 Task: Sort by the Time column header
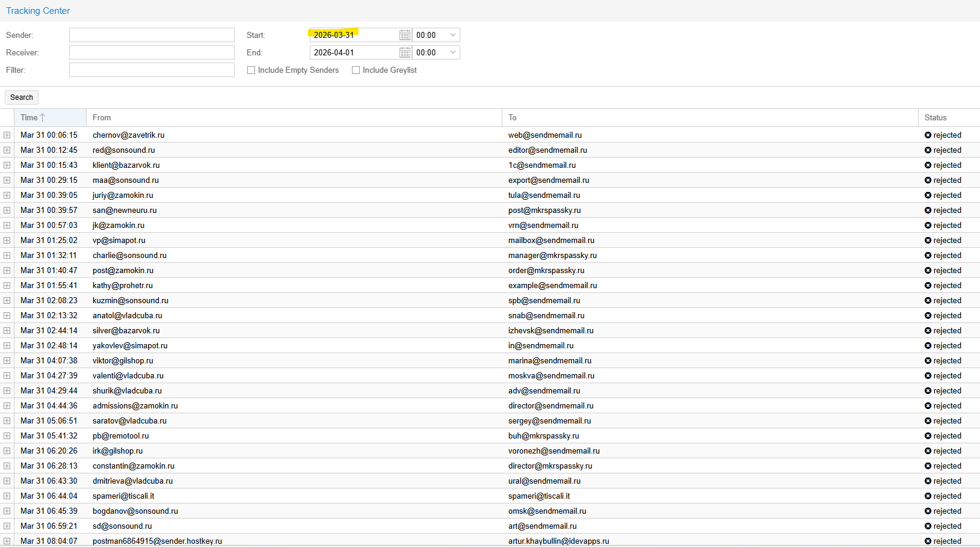click(x=29, y=118)
